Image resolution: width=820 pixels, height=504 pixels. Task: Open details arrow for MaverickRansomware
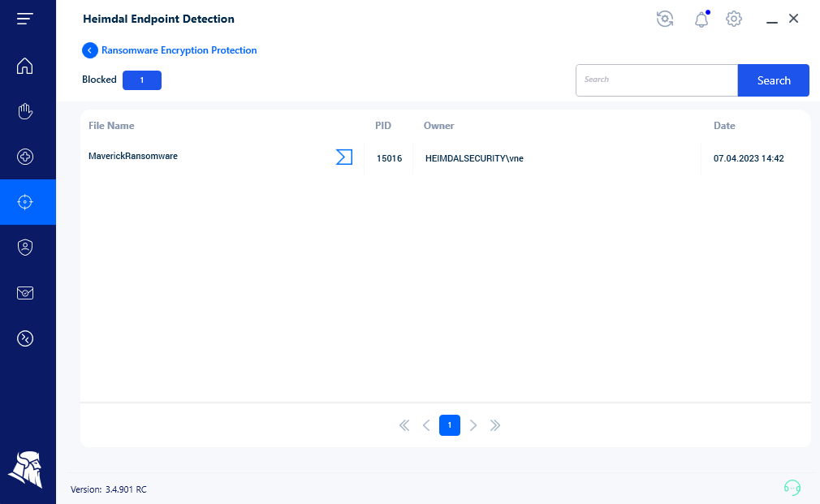tap(344, 157)
